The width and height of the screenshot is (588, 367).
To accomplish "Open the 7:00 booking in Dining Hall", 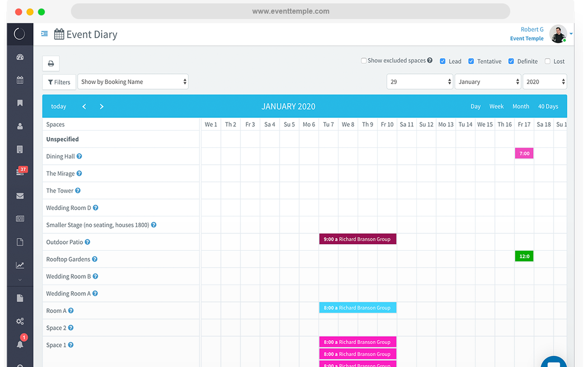I will coord(524,153).
